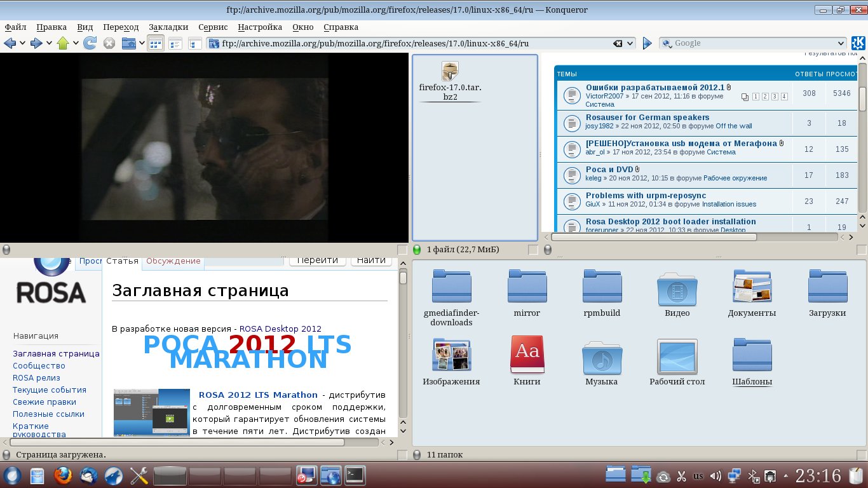Launch Thunderbird mail from the taskbar
868x488 pixels.
tap(88, 475)
